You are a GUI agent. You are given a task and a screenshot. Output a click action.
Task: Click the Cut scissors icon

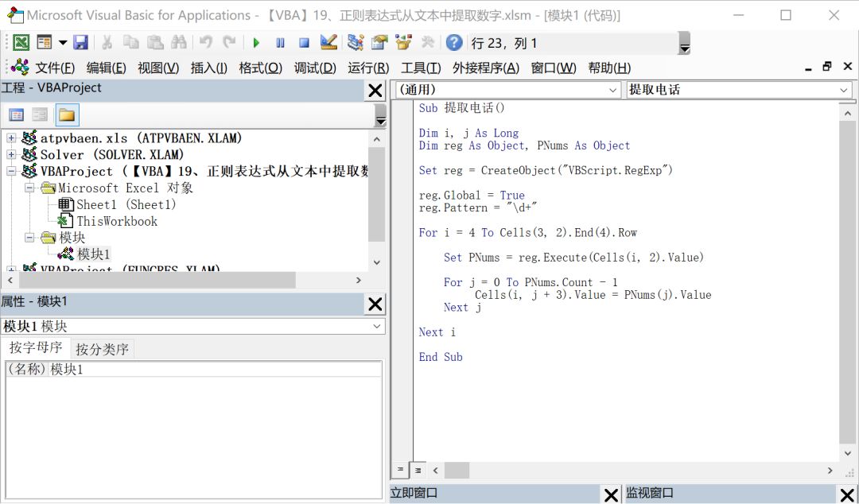107,43
